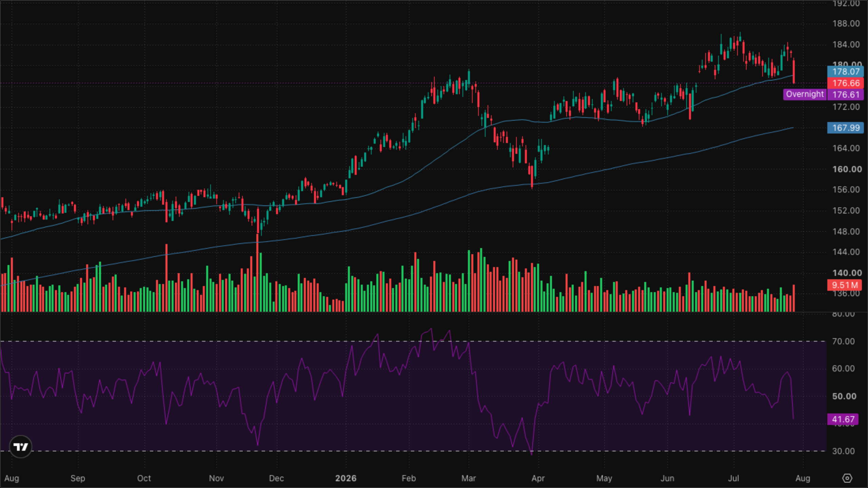Click the 167.99 moving average label
The width and height of the screenshot is (868, 488).
coord(846,128)
